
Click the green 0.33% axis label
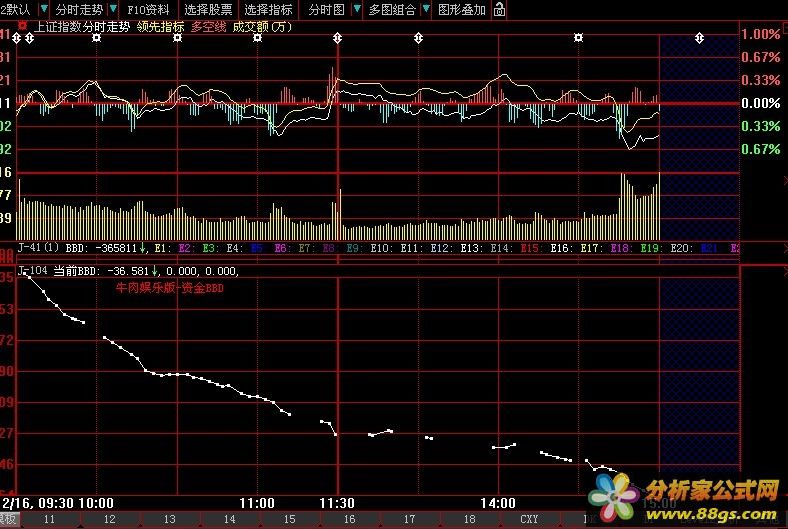(761, 126)
